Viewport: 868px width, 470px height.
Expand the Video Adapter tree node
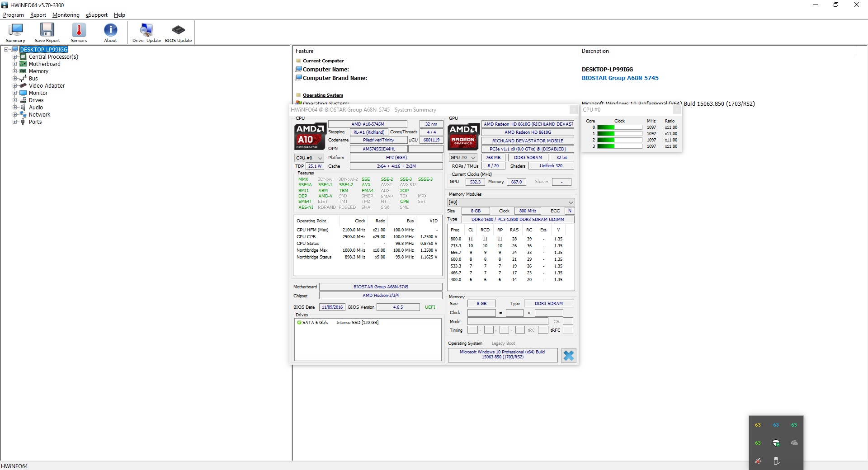tap(15, 86)
